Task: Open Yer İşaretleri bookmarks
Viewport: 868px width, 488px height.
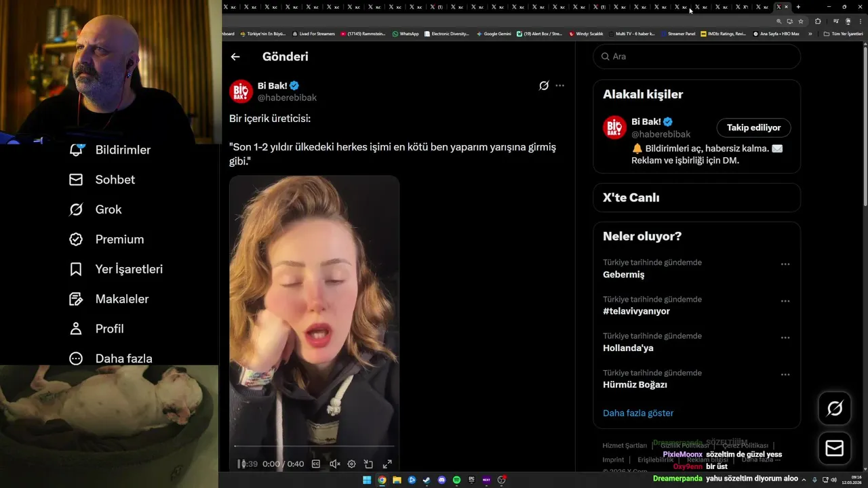Action: (x=116, y=269)
